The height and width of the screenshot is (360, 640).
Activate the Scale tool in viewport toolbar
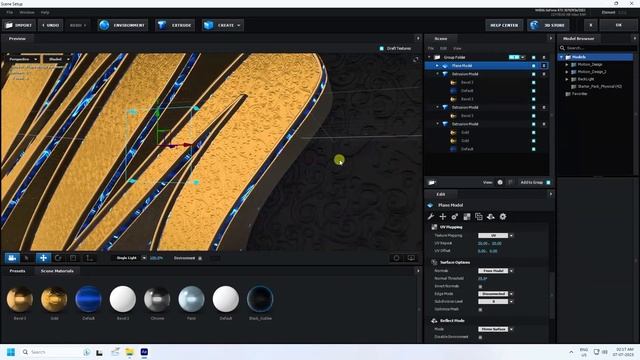click(x=73, y=258)
